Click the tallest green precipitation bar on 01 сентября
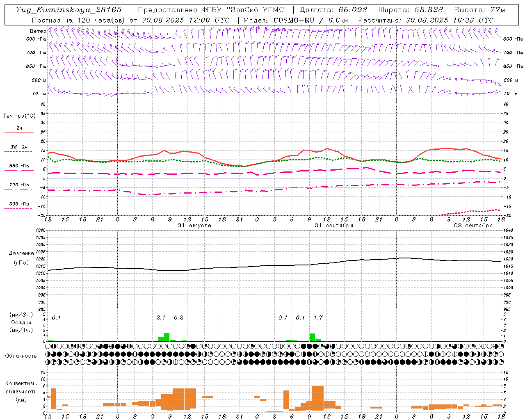The image size is (525, 420). [312, 338]
